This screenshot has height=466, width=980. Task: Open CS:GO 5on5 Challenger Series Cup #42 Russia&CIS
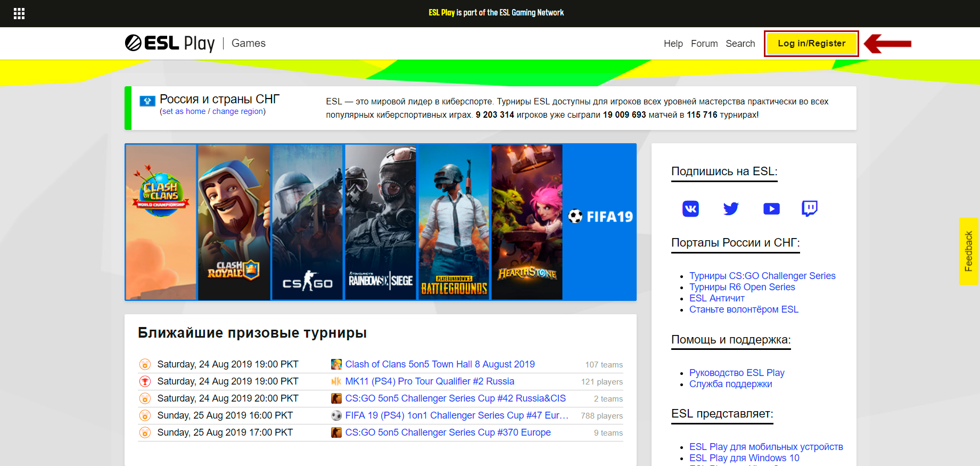[x=456, y=398]
